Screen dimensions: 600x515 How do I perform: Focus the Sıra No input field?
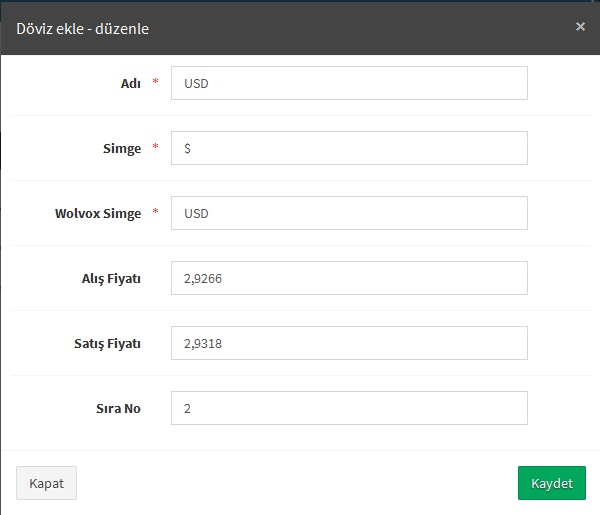[x=349, y=408]
